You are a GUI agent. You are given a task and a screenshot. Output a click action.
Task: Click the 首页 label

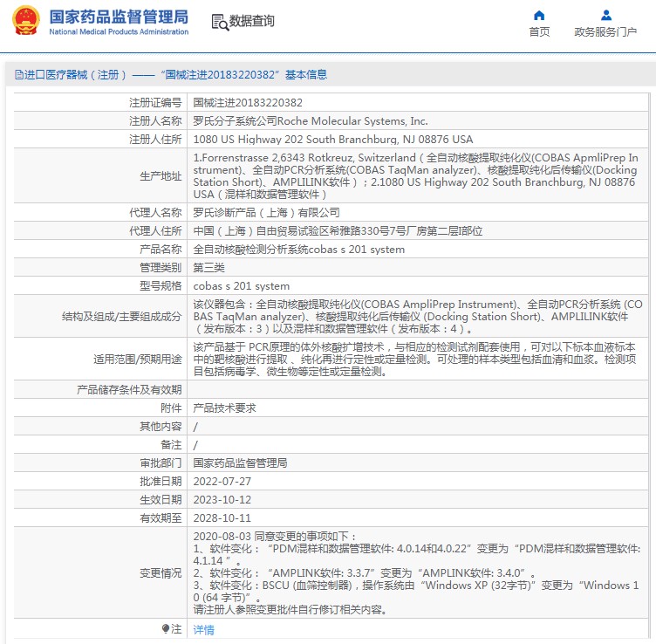(x=539, y=31)
